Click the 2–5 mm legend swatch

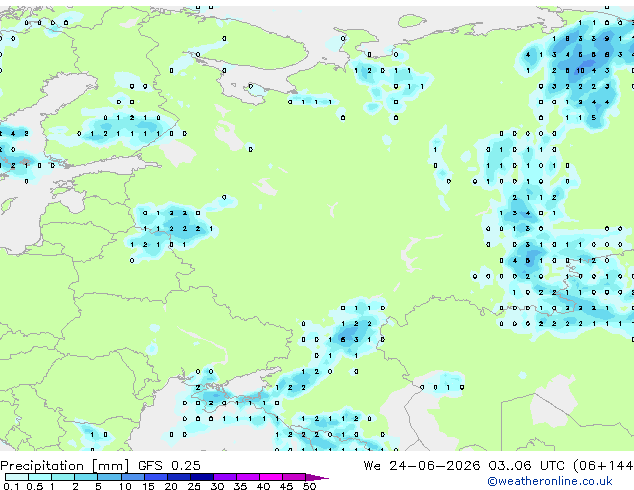(86, 477)
